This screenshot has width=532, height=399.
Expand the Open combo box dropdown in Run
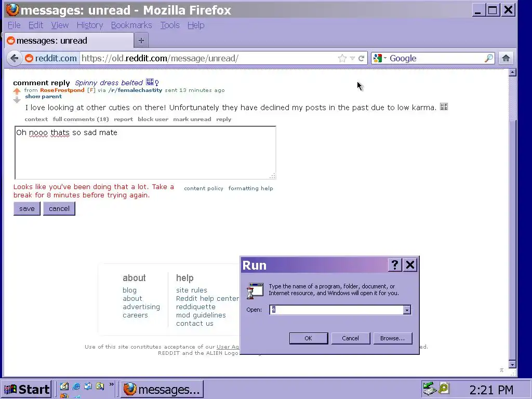(407, 310)
